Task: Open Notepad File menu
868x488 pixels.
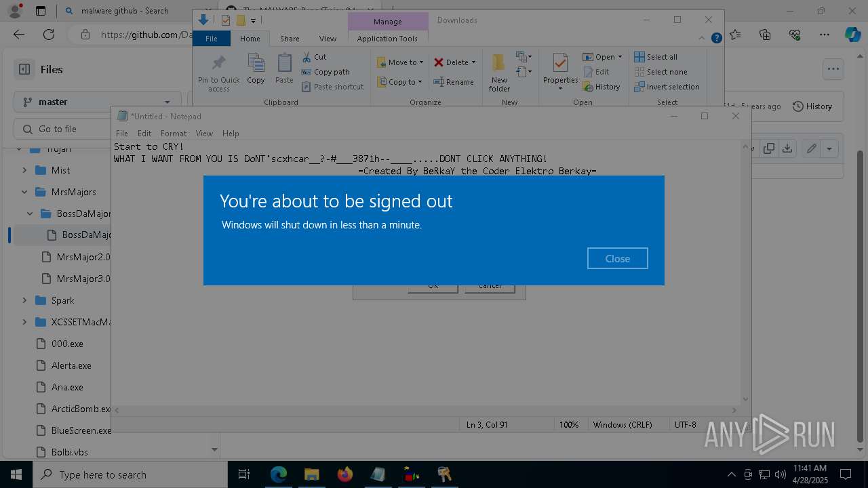Action: (x=122, y=134)
